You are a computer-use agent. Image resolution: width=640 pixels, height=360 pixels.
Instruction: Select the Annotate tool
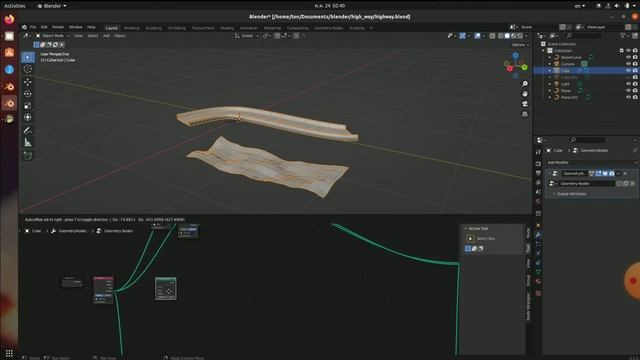(x=28, y=131)
